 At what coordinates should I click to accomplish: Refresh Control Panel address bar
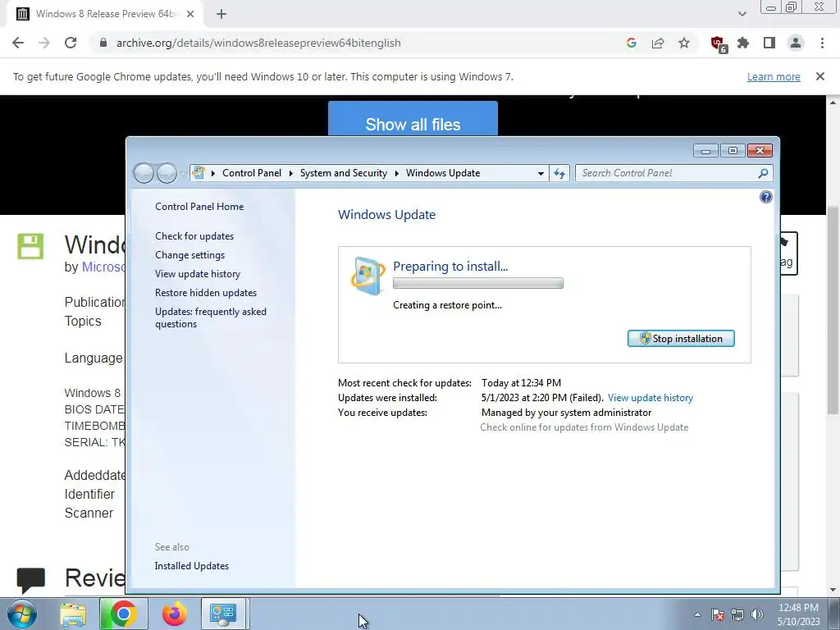pos(559,173)
